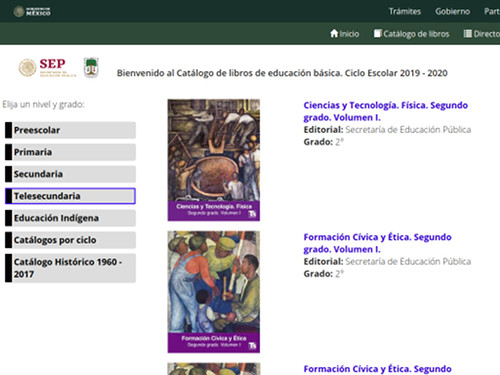Go to Inicio page
Image resolution: width=500 pixels, height=375 pixels.
coord(345,34)
